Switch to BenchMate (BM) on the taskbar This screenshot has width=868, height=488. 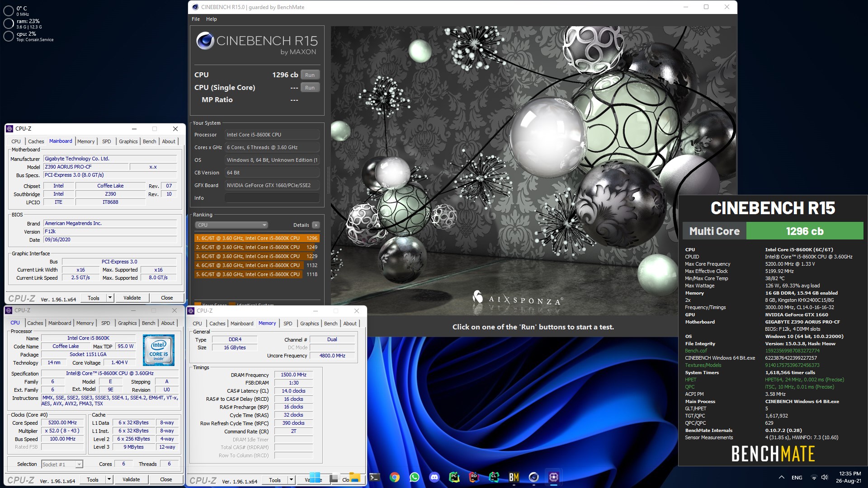[514, 477]
